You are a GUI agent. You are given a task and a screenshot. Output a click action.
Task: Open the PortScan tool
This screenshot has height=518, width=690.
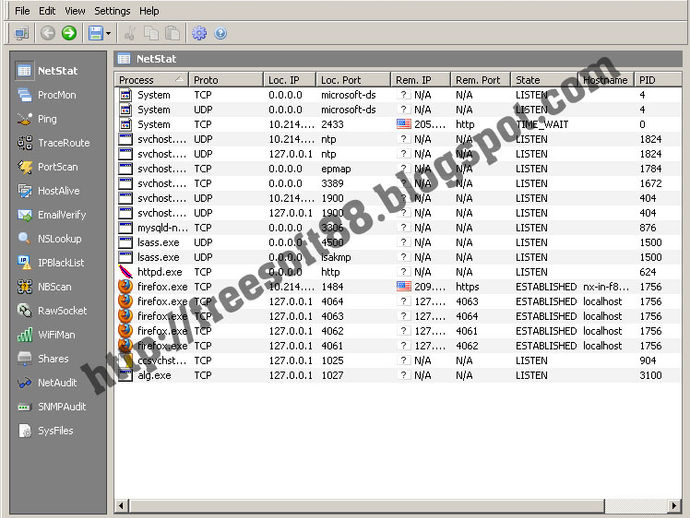(48, 167)
